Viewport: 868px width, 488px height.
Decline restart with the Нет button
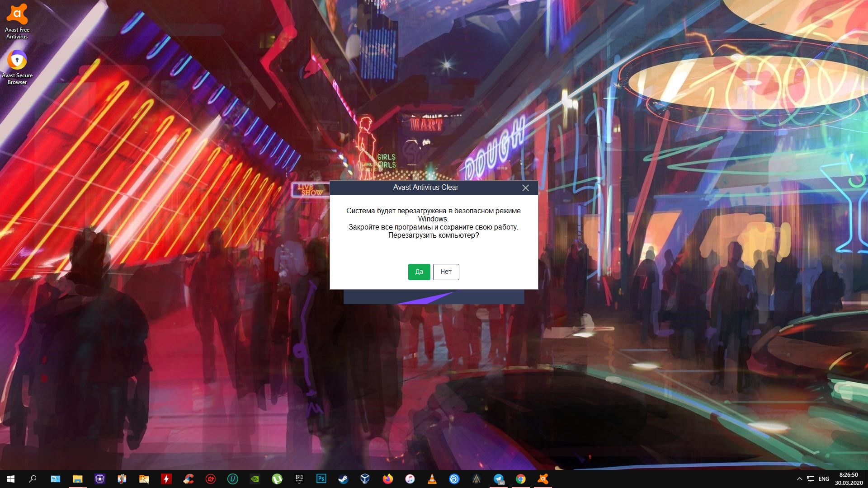(x=446, y=272)
